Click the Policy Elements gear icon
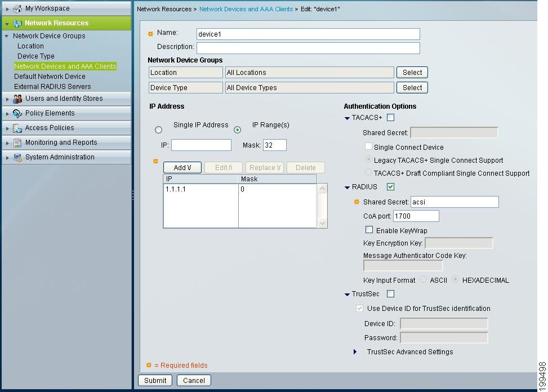 17,113
